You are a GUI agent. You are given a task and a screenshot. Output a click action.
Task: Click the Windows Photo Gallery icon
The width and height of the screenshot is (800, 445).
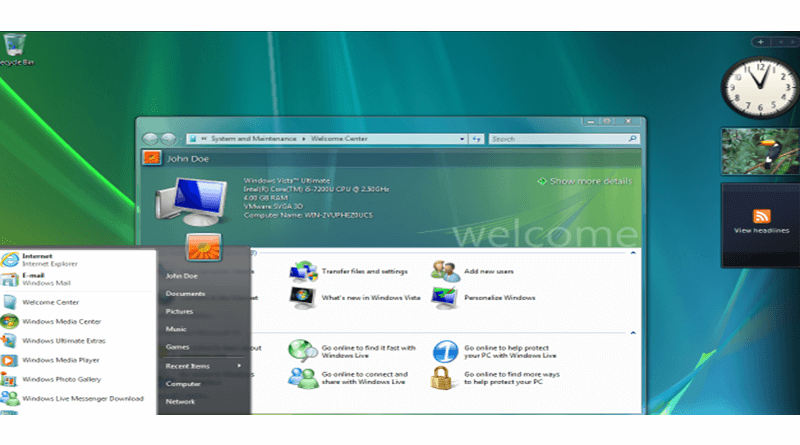tap(9, 380)
